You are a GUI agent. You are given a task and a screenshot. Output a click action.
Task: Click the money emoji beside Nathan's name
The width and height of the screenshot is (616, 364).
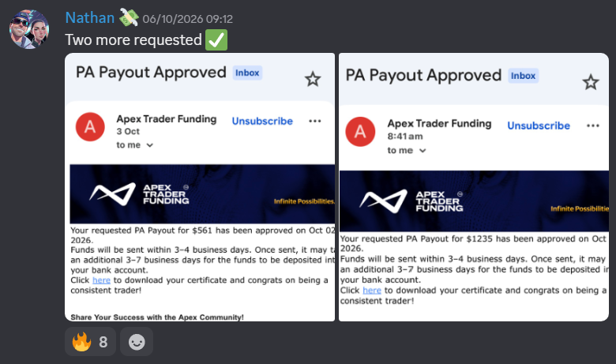click(x=130, y=17)
